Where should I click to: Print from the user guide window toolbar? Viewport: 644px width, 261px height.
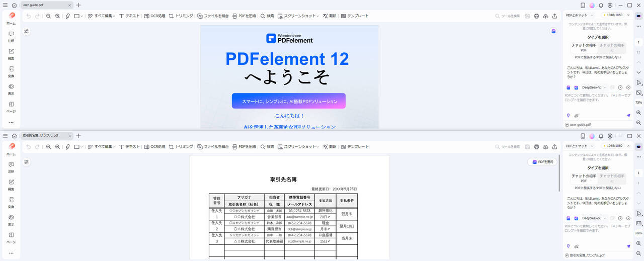(x=536, y=16)
